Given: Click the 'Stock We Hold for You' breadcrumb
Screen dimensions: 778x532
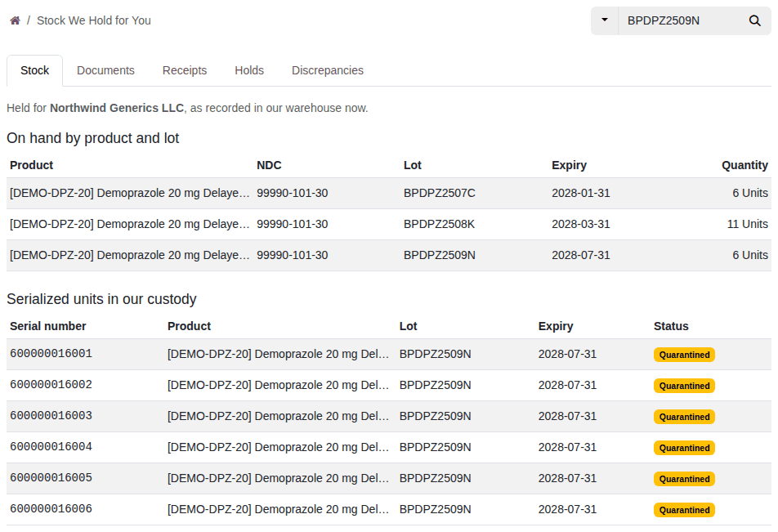Looking at the screenshot, I should [94, 20].
